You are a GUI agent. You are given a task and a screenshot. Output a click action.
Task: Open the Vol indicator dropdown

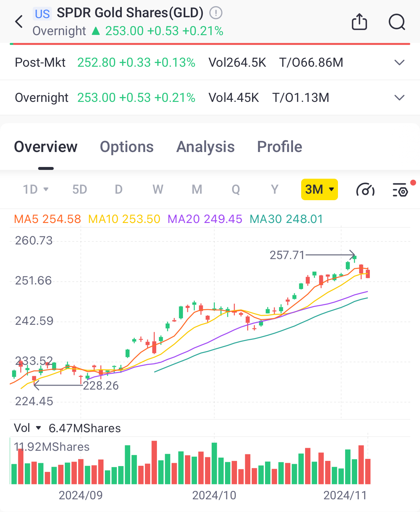(28, 428)
